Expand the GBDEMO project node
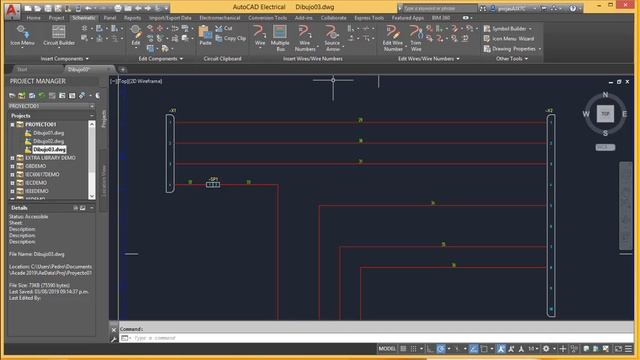 [x=12, y=166]
